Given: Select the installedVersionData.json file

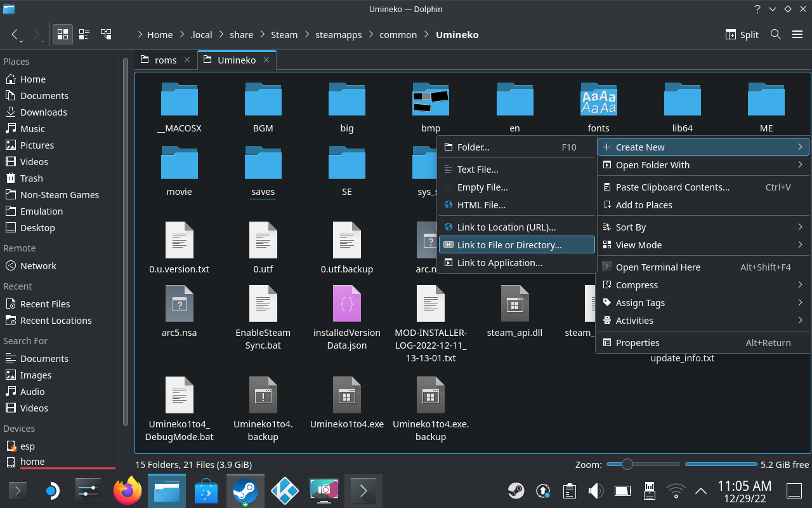Looking at the screenshot, I should [x=347, y=318].
